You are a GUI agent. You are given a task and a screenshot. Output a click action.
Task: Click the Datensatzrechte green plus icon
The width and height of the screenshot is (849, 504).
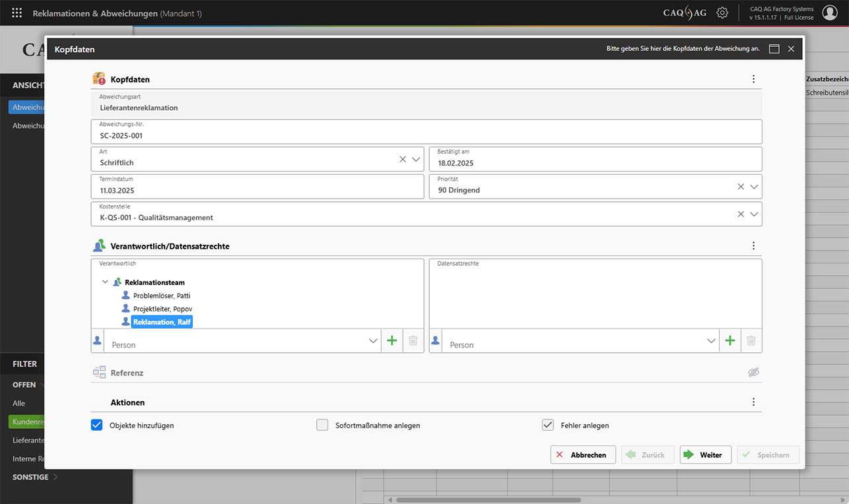pyautogui.click(x=730, y=340)
